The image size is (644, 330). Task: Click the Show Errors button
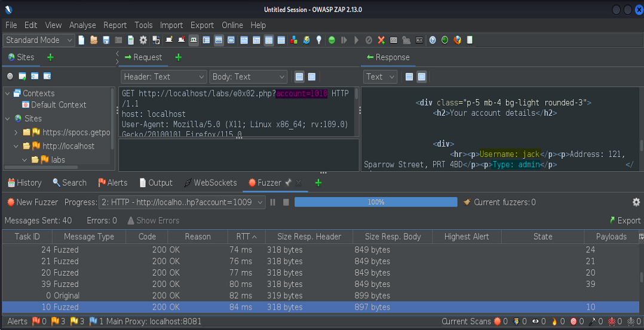[x=153, y=220]
